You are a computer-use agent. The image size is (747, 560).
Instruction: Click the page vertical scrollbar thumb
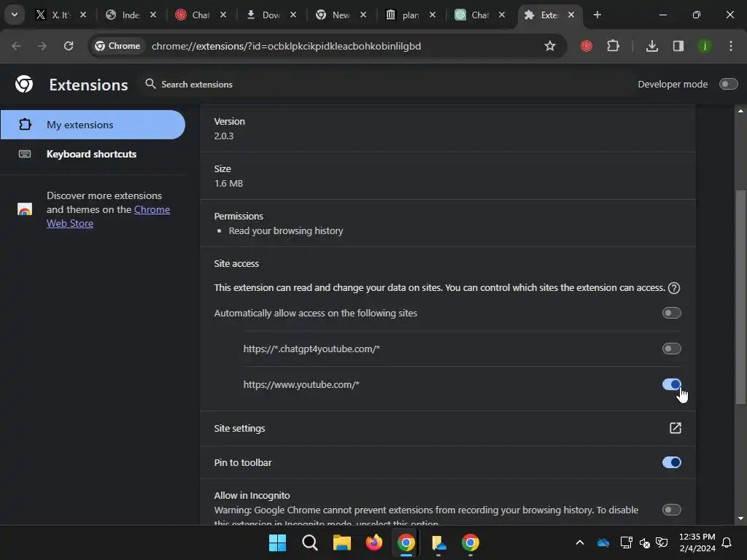pyautogui.click(x=740, y=297)
